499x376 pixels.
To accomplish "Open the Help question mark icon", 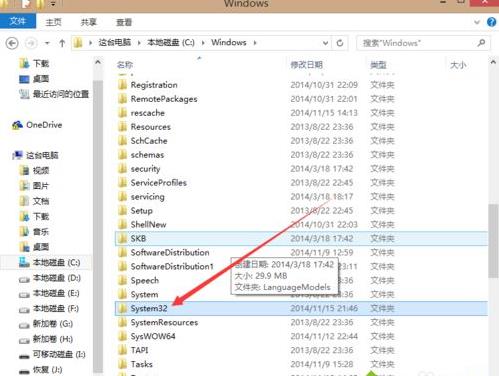I will 492,22.
